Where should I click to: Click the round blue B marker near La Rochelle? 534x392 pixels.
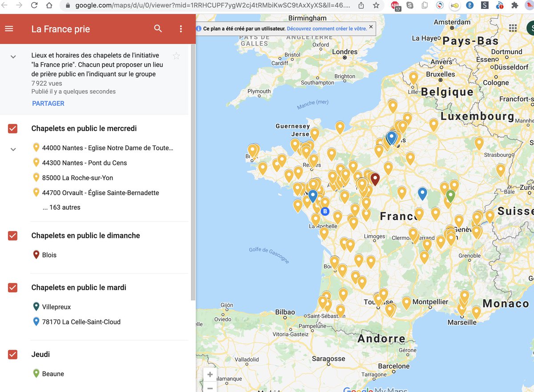[325, 211]
